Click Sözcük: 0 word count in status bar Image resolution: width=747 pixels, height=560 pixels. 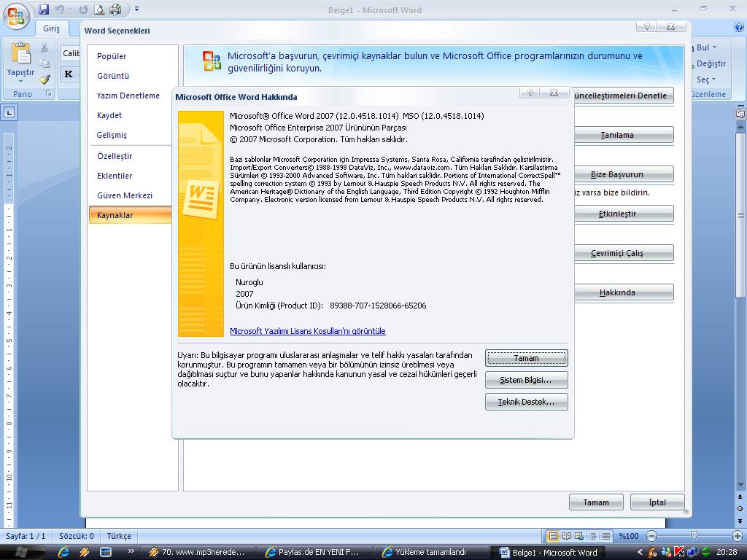pyautogui.click(x=76, y=536)
